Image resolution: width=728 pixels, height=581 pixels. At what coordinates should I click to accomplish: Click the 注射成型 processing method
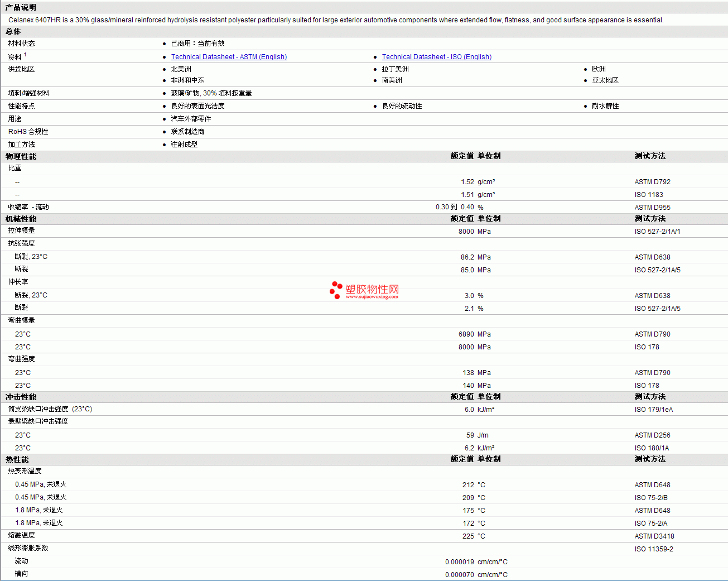pyautogui.click(x=184, y=145)
